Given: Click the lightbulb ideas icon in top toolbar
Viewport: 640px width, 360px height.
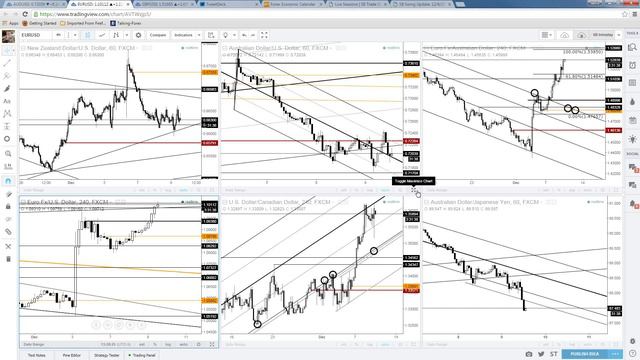Looking at the screenshot, I should tap(225, 35).
